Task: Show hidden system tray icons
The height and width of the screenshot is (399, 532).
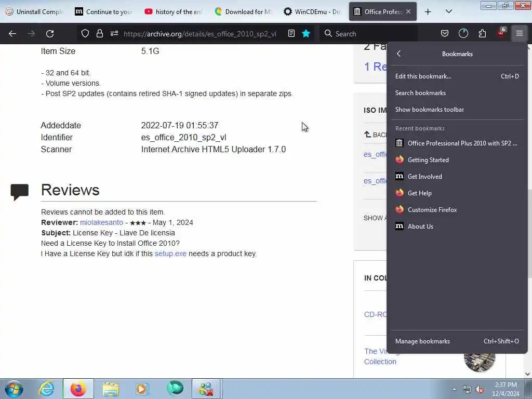Action: [454, 389]
